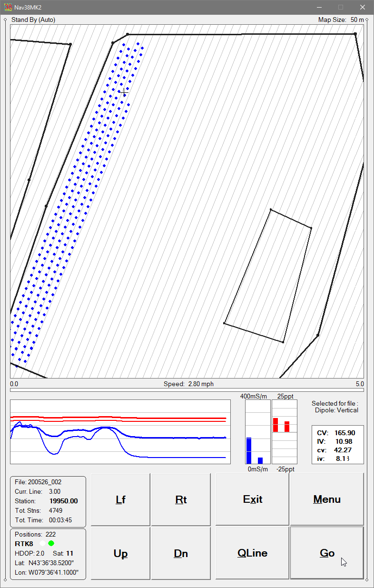The image size is (374, 588).
Task: Click the Curr. Line 3.00 entry
Action: [38, 491]
